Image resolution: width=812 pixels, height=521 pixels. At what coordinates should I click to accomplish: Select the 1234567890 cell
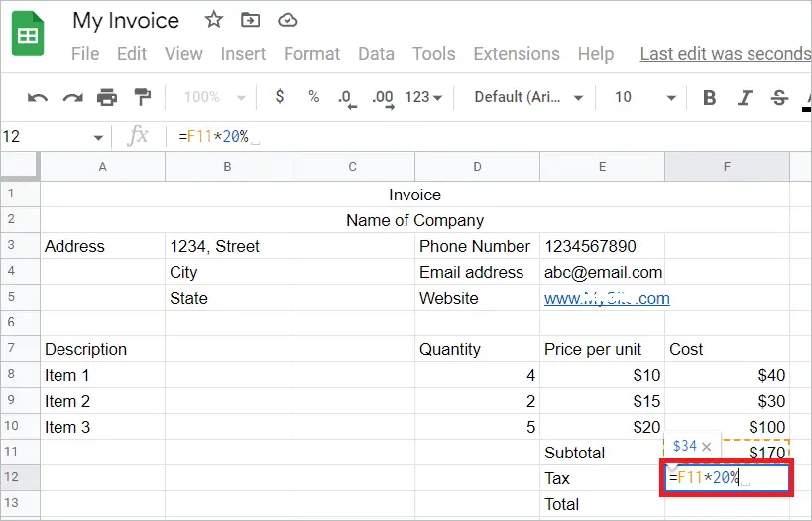(x=602, y=246)
